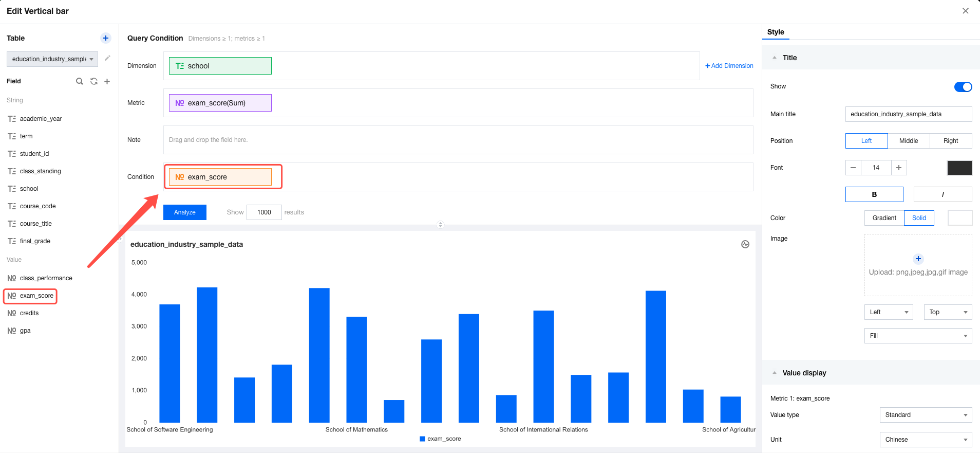Click the school dimension chip

point(220,66)
